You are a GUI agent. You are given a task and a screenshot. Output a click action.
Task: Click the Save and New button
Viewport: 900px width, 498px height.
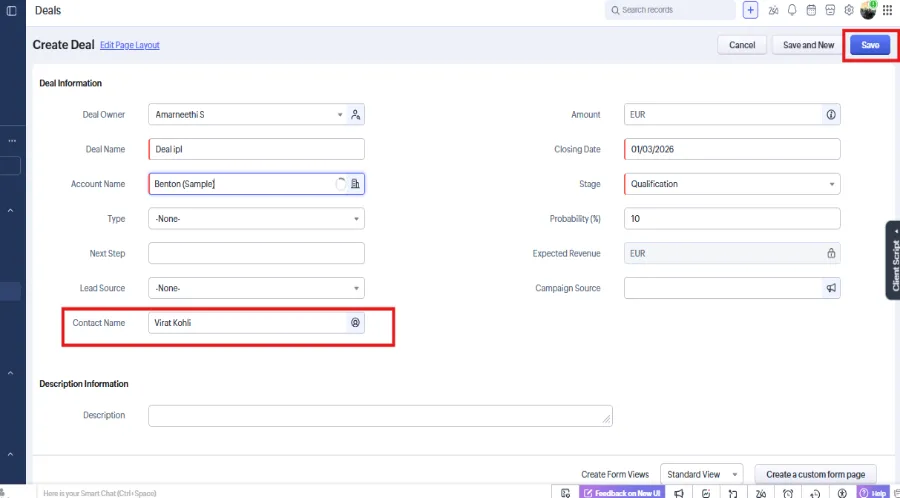pos(808,45)
